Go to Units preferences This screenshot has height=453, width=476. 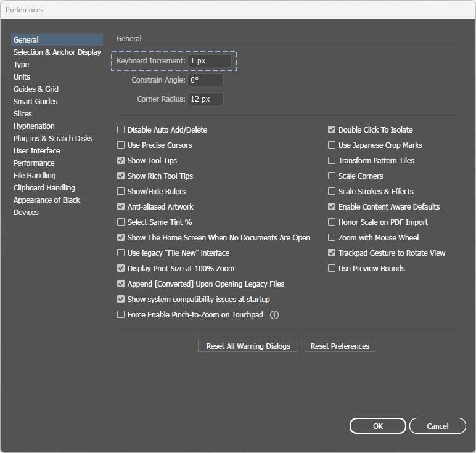[57, 77]
